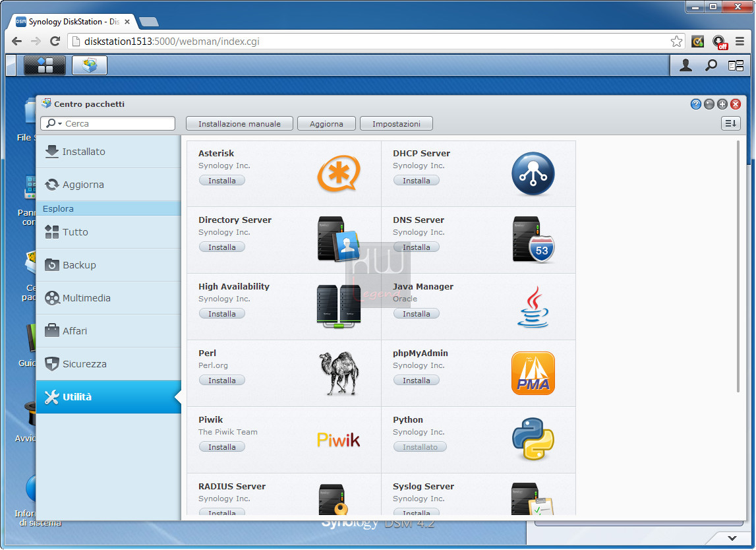
Task: Click the Java Manager coffee cup icon
Action: click(533, 307)
